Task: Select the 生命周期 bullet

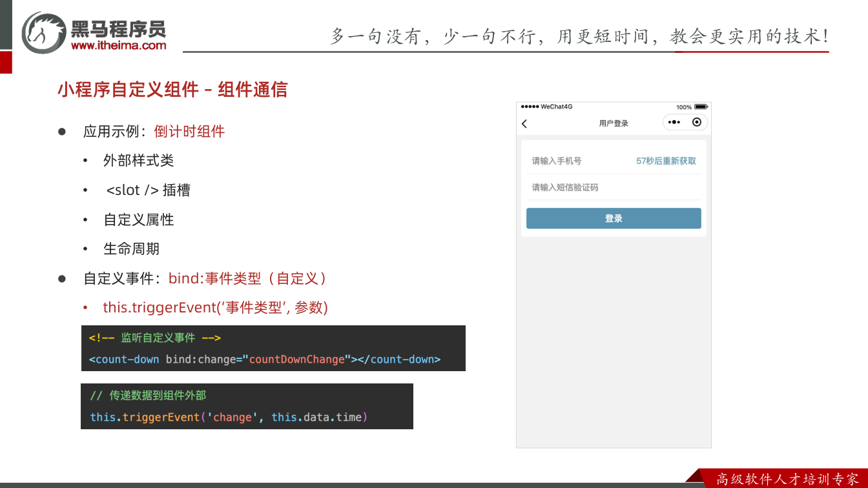Action: coord(131,249)
